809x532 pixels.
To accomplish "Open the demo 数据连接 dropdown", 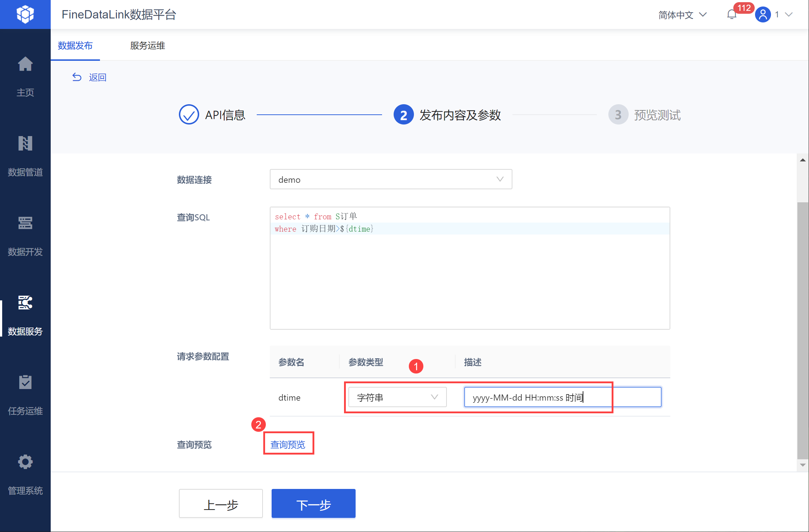I will tap(391, 180).
